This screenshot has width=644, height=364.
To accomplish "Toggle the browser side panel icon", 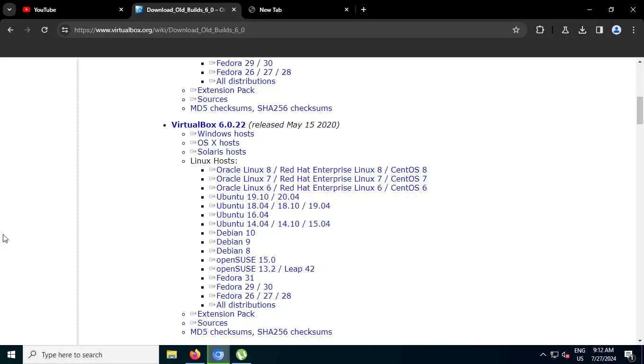I will (x=599, y=30).
